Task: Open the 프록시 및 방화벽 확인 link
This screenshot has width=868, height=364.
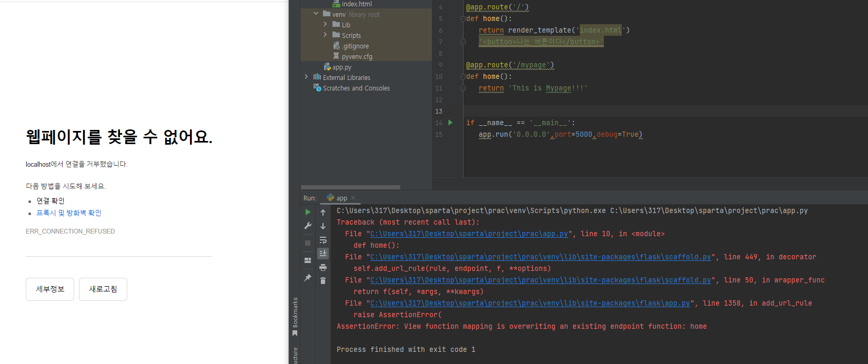Action: coord(69,213)
